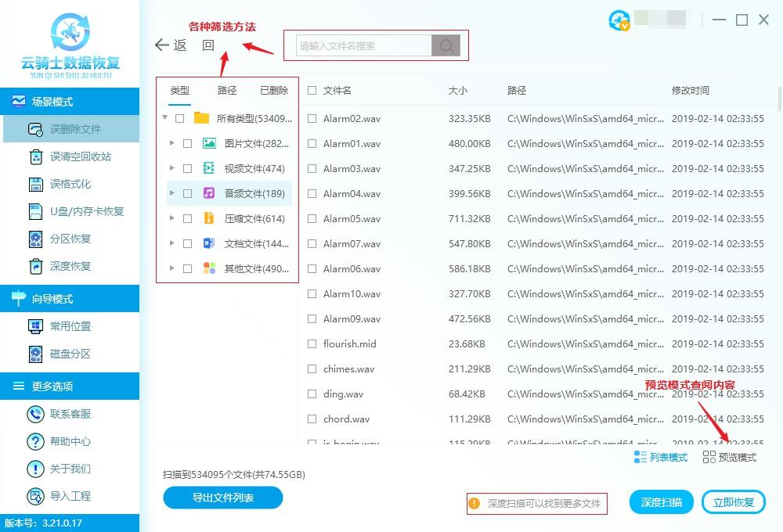Click the 文件名 column header
The height and width of the screenshot is (532, 783).
[x=337, y=90]
